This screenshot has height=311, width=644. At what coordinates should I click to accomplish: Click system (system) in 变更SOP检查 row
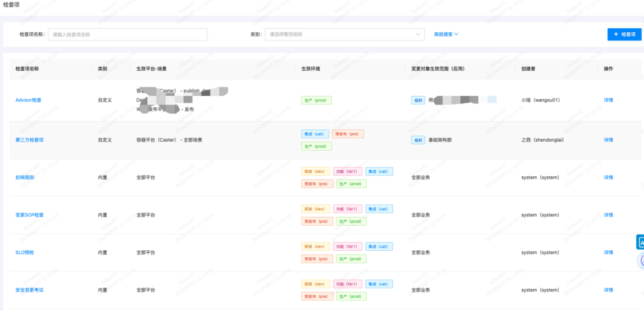click(540, 215)
